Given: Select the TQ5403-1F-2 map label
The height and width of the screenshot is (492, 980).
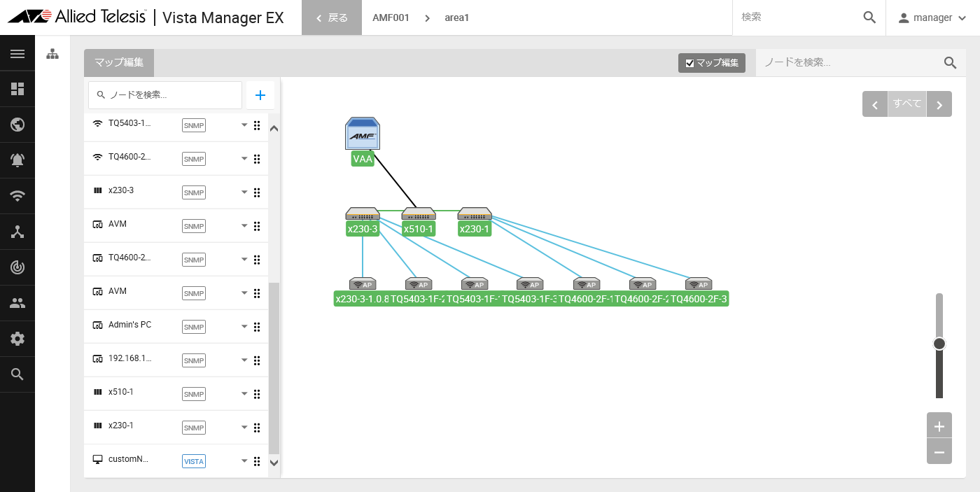Looking at the screenshot, I should (x=419, y=299).
